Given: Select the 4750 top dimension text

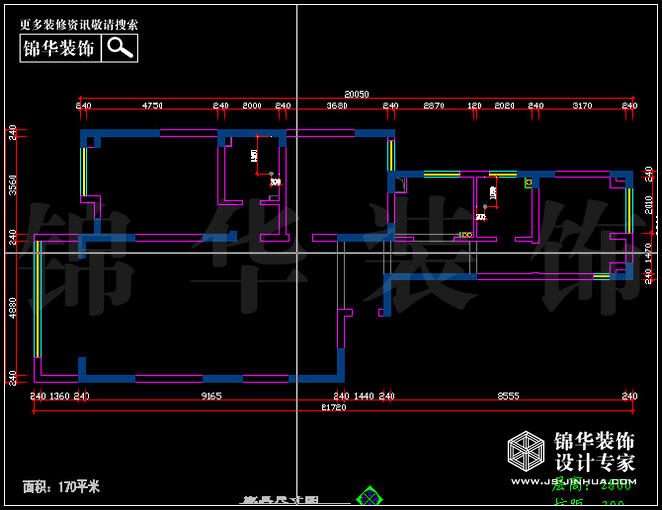Looking at the screenshot, I should (x=153, y=105).
